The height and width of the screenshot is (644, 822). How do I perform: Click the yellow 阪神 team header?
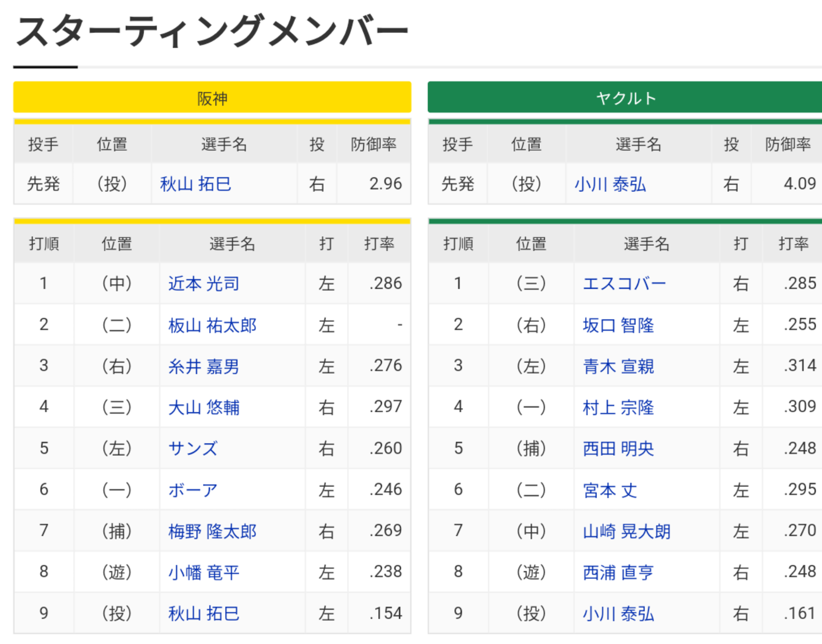tap(212, 97)
